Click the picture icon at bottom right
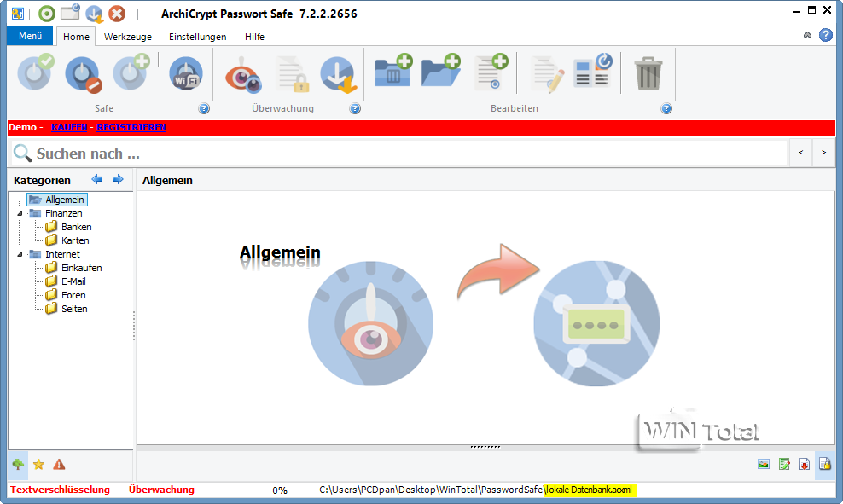 764,464
